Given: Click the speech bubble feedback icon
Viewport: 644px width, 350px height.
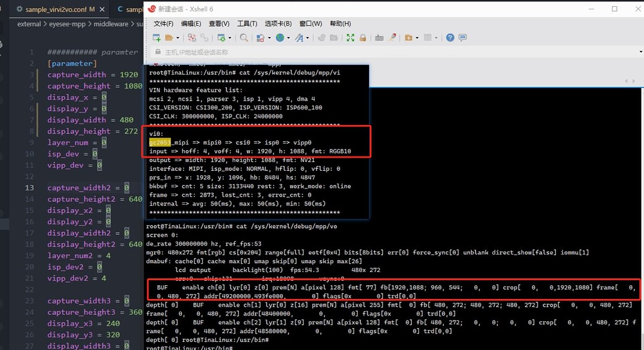Looking at the screenshot, I should click(463, 38).
